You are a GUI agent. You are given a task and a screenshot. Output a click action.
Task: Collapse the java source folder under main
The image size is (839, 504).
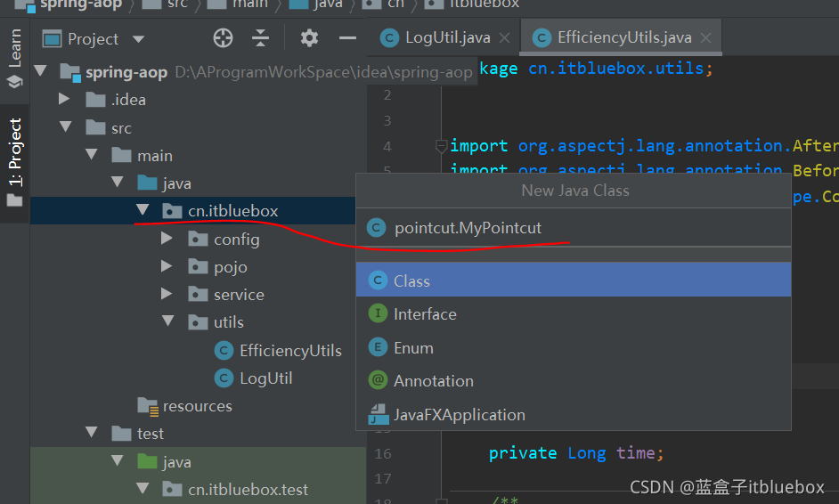(x=118, y=183)
